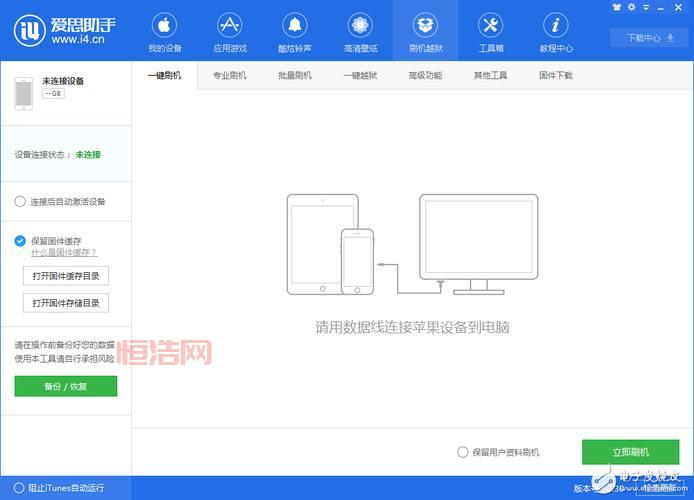Open 我的设备 (My Device) Apple icon
The width and height of the screenshot is (694, 500).
164,25
